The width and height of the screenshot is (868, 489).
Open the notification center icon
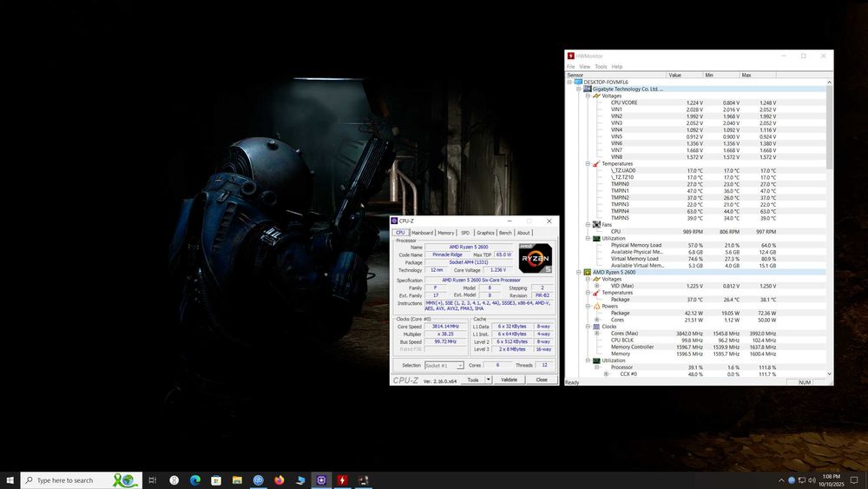pyautogui.click(x=854, y=479)
